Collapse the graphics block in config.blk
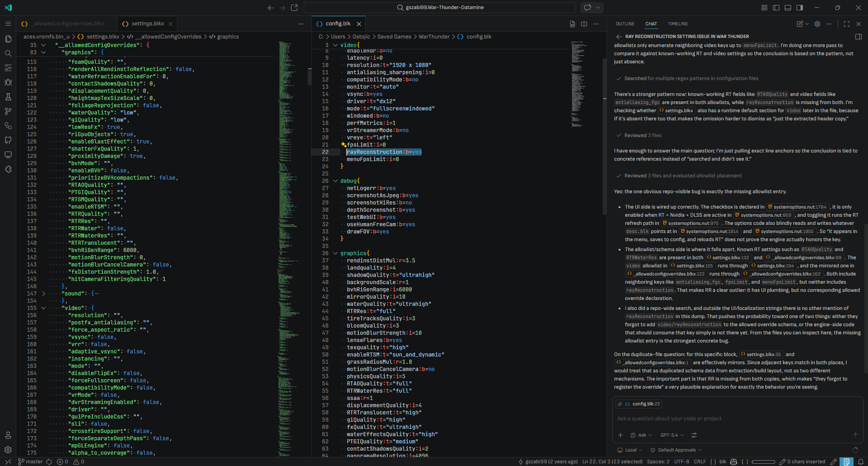868x466 pixels. coord(335,253)
